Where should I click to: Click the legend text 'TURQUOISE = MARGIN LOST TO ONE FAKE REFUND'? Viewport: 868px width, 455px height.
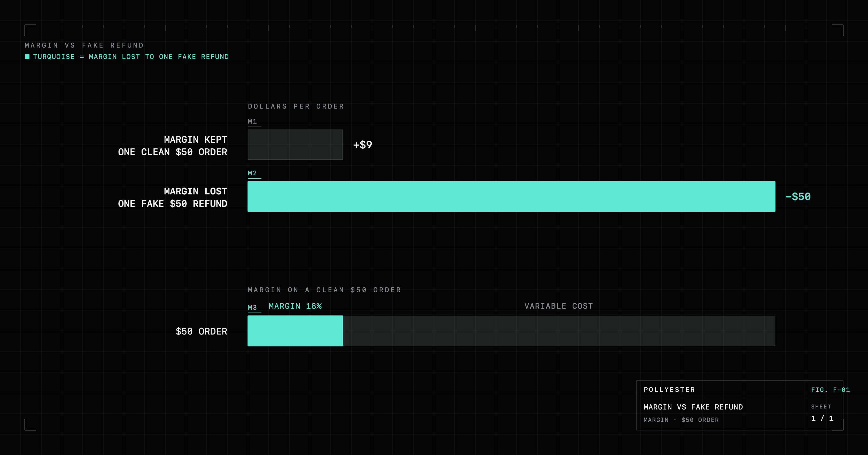click(x=131, y=57)
